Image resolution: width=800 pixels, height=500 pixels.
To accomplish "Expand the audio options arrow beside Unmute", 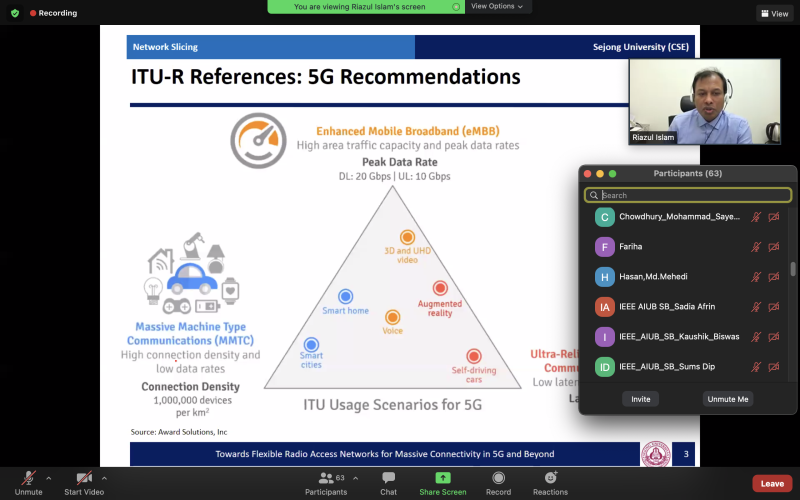I will [x=48, y=477].
